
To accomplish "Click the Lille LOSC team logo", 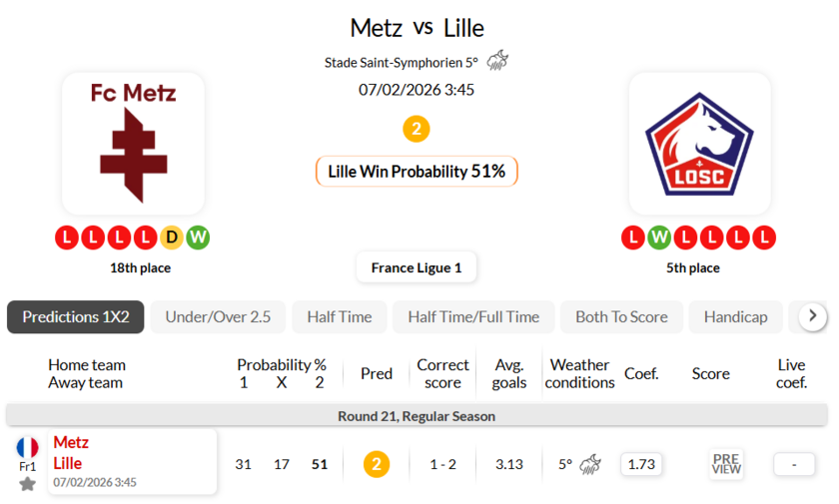I will [699, 143].
